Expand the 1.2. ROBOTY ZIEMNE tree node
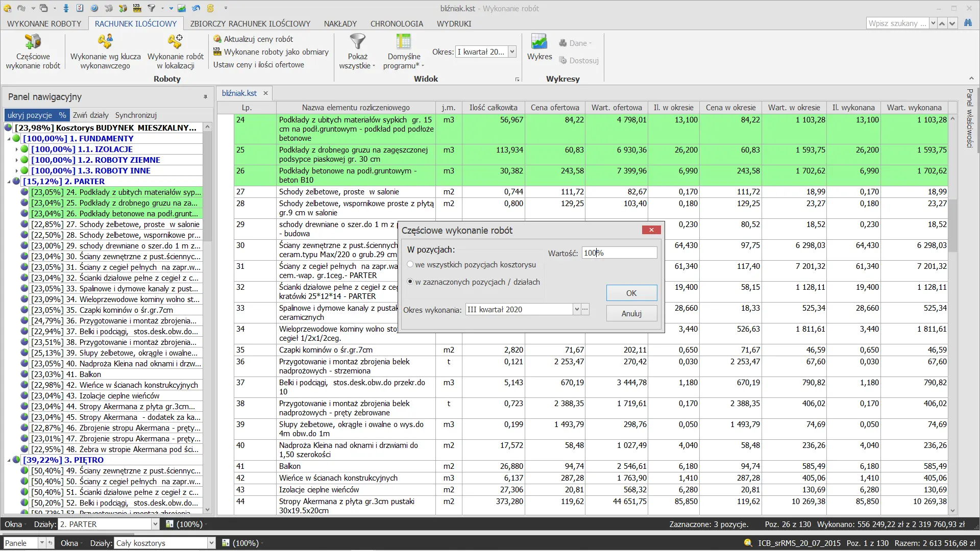 tap(17, 160)
